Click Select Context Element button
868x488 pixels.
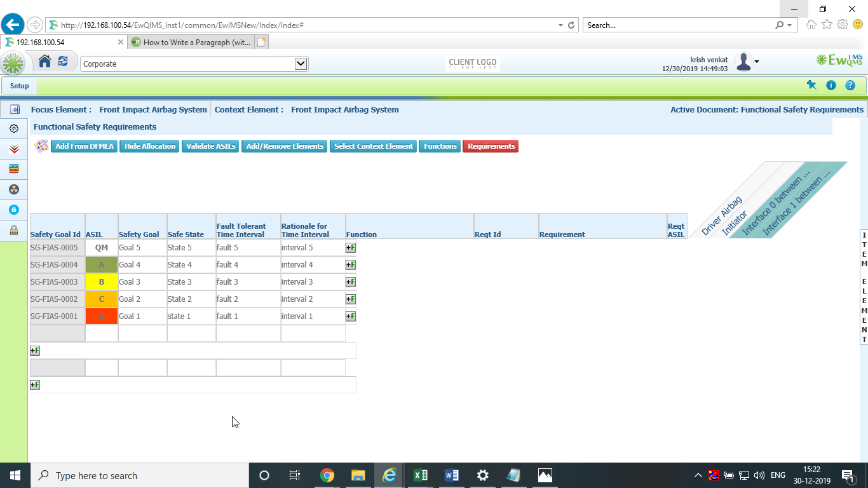374,146
